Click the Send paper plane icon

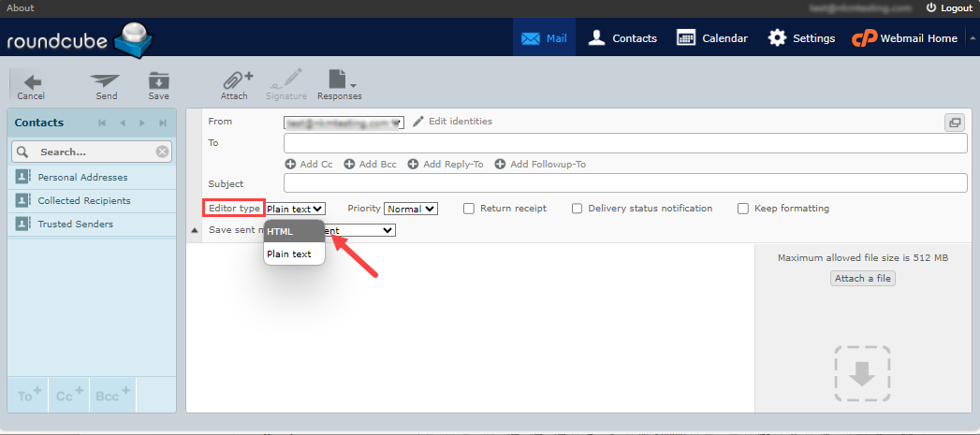click(x=106, y=82)
